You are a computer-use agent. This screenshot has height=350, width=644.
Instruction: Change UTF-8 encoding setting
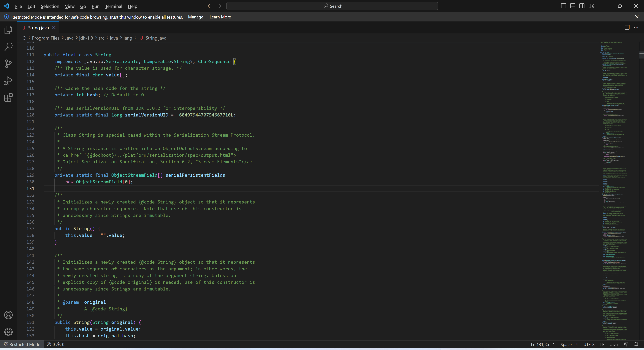tap(589, 344)
